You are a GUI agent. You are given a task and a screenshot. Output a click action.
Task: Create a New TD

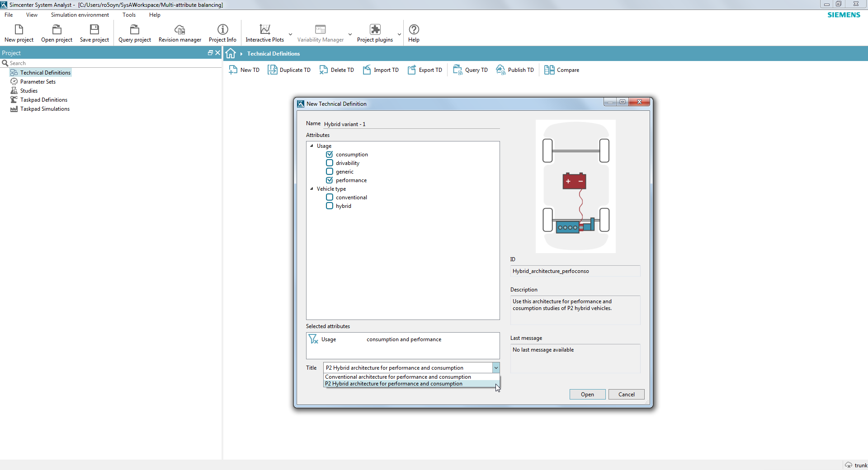click(x=244, y=70)
